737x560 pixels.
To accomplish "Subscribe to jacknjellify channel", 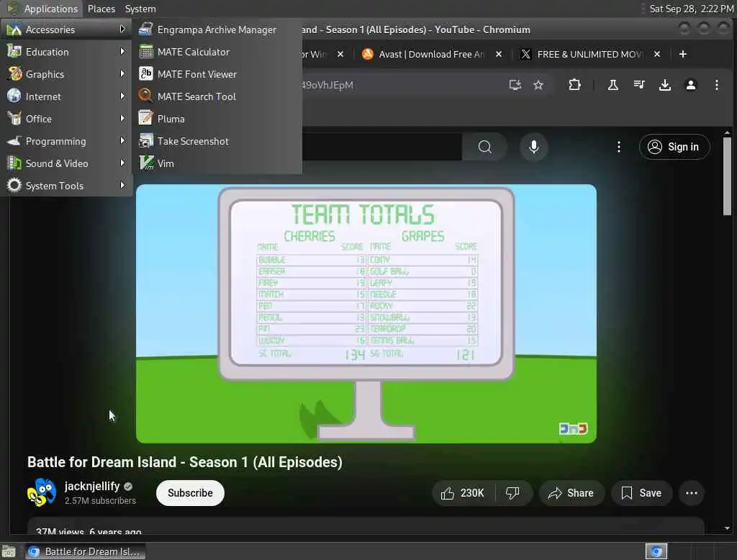I will tap(190, 493).
